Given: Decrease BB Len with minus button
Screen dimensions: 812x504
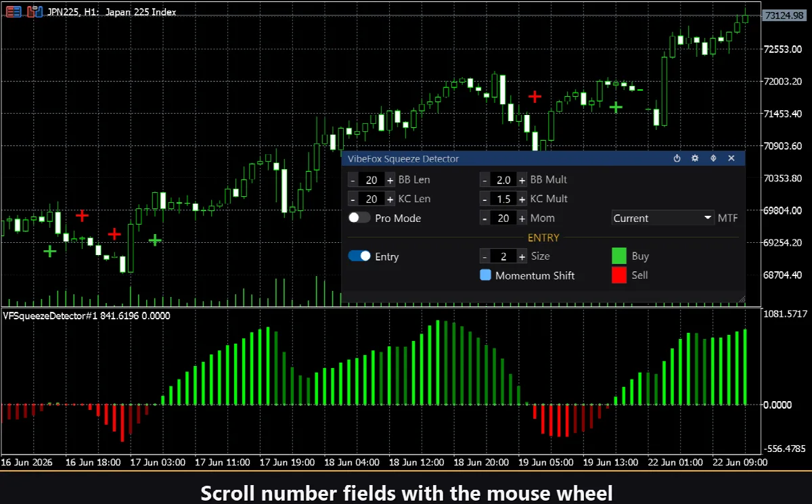Looking at the screenshot, I should click(353, 180).
